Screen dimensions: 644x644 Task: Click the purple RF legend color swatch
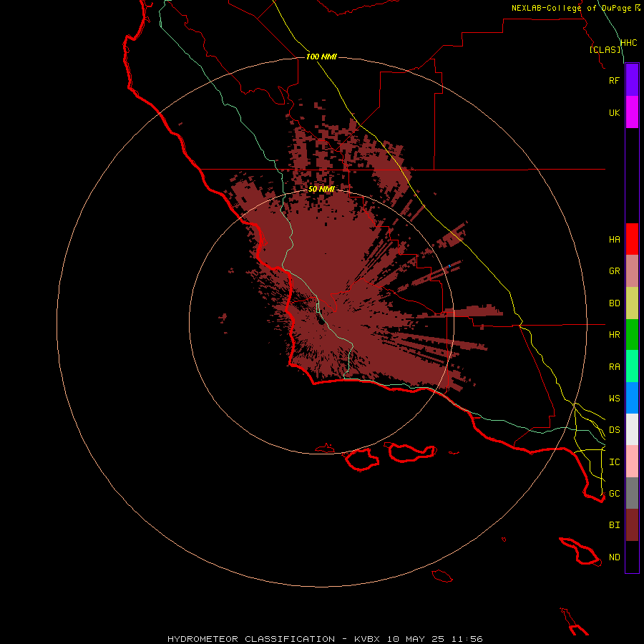pyautogui.click(x=632, y=80)
